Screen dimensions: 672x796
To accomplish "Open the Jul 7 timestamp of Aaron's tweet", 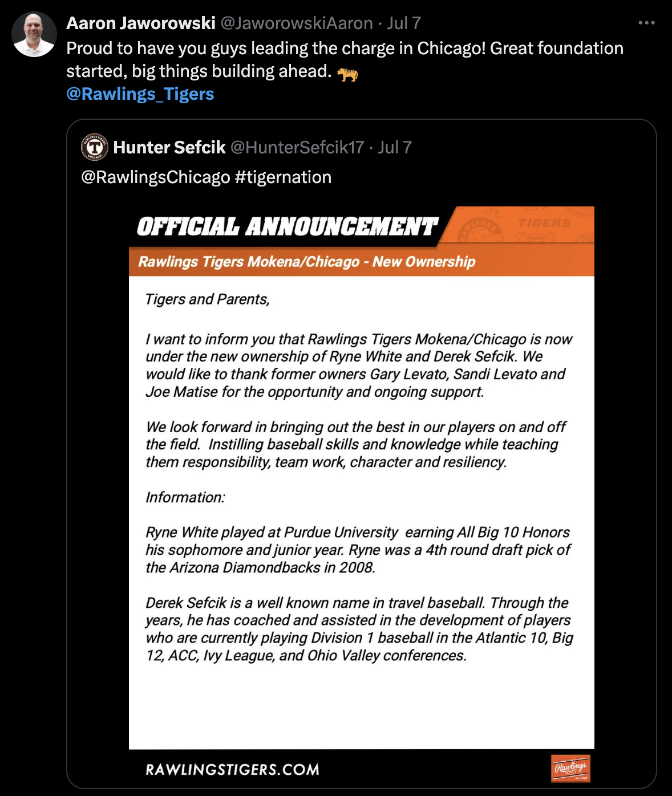I will [x=404, y=23].
